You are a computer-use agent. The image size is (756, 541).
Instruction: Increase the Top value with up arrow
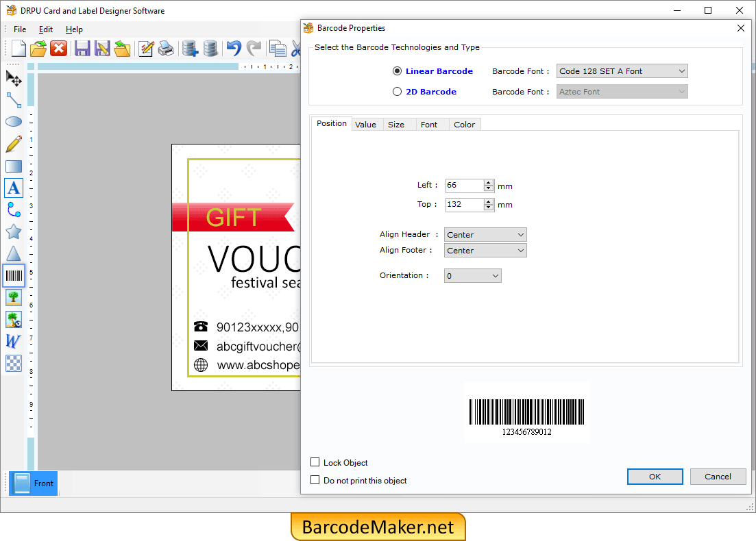[x=489, y=201]
